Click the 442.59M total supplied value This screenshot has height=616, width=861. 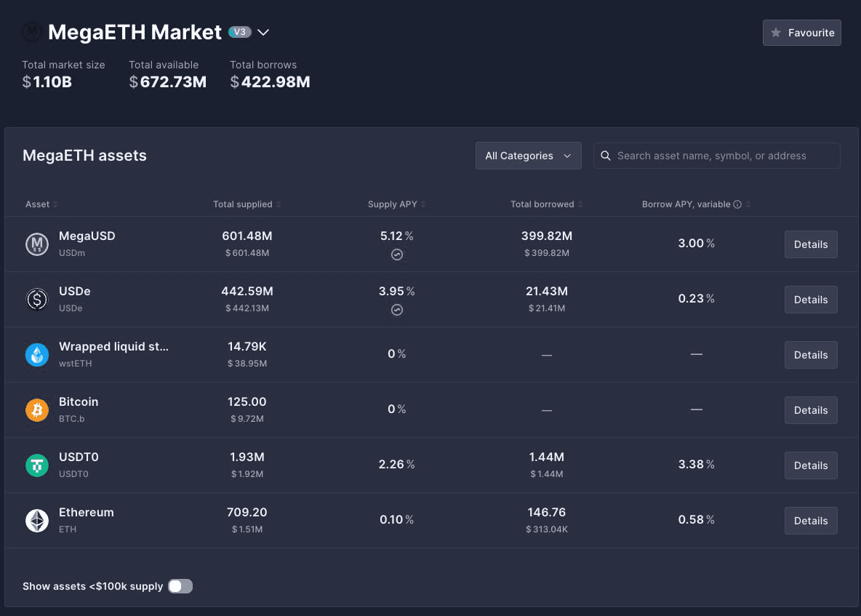[x=247, y=292]
